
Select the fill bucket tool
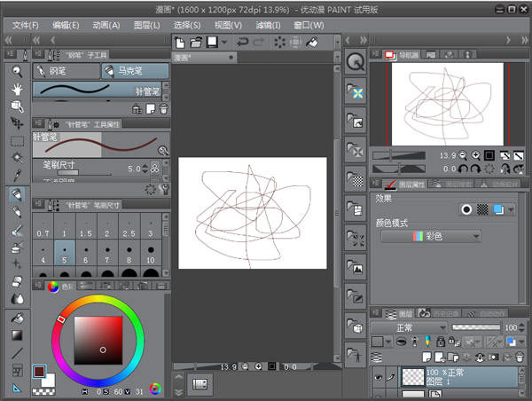point(17,318)
